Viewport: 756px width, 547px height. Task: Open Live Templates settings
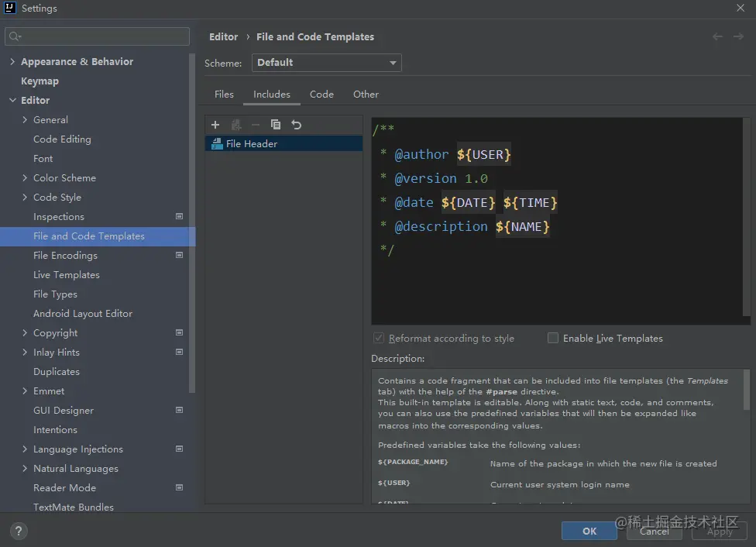[67, 275]
